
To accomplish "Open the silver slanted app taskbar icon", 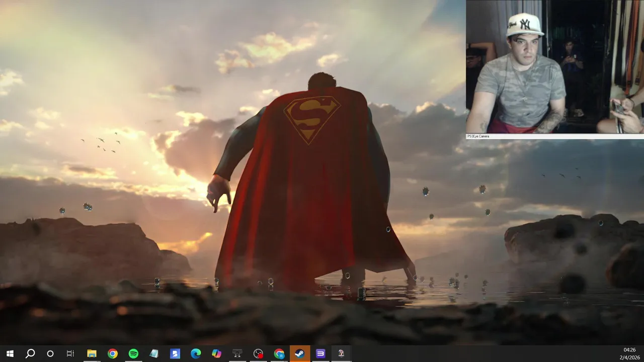I will [x=154, y=353].
